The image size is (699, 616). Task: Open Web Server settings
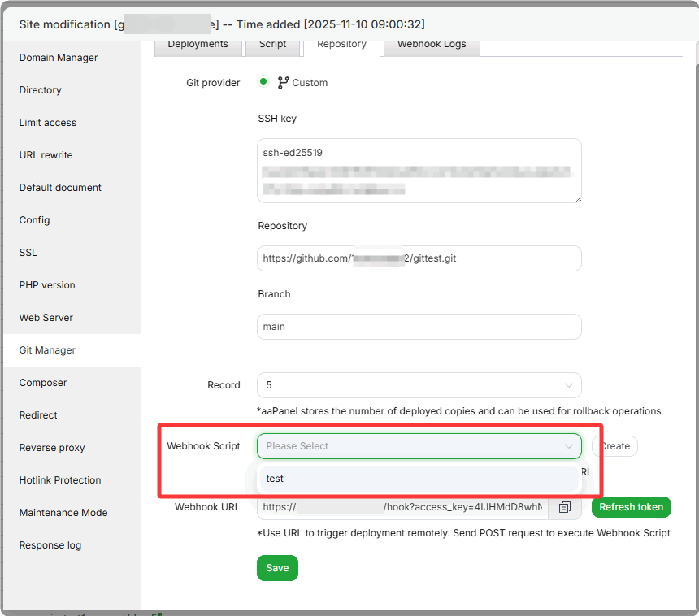(46, 318)
